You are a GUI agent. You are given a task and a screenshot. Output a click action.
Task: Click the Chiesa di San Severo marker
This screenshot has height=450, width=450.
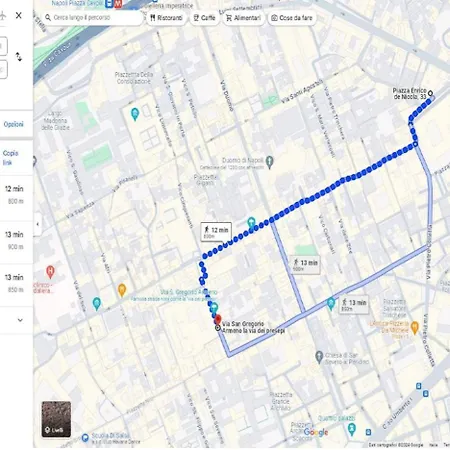pyautogui.click(x=319, y=357)
